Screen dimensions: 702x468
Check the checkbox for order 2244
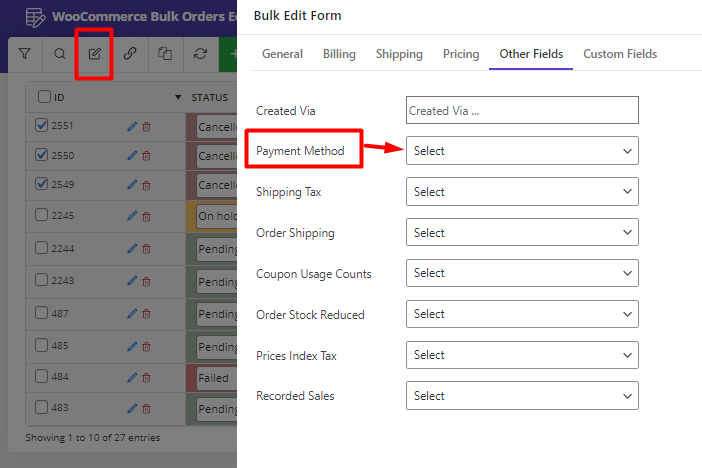point(41,248)
